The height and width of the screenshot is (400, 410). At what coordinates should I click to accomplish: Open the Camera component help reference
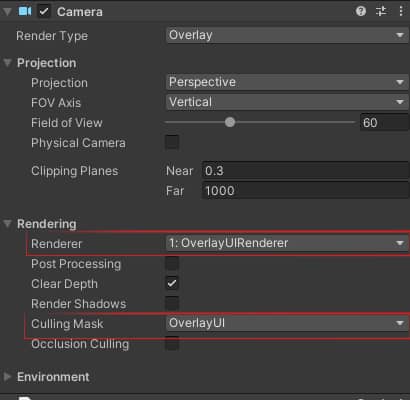pyautogui.click(x=361, y=11)
